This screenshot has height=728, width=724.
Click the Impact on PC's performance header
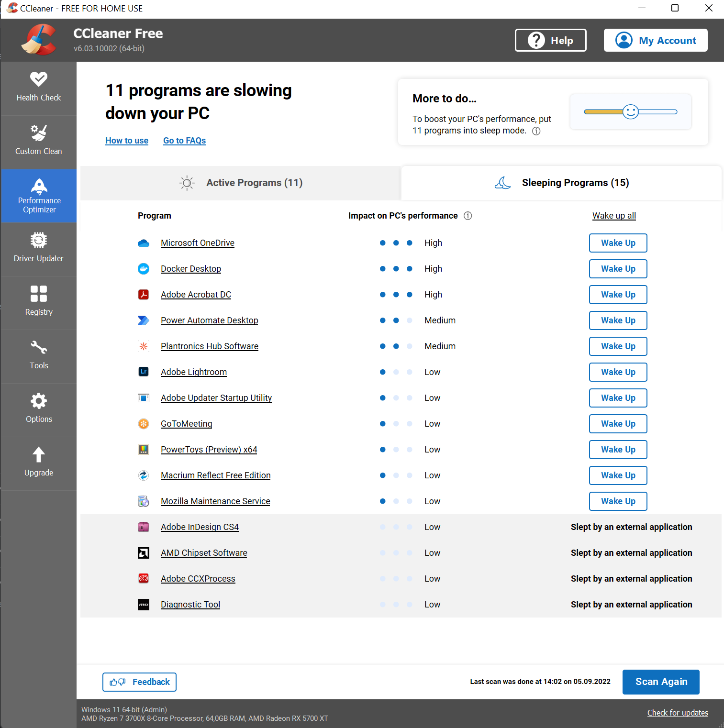click(x=403, y=216)
